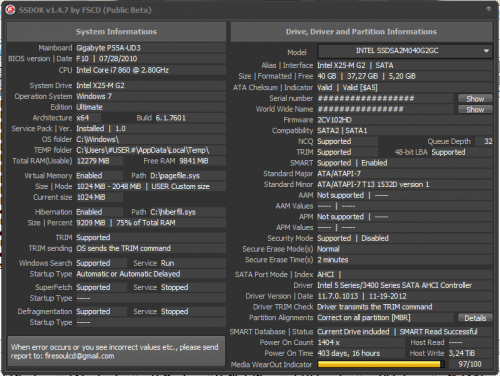Show the hidden drive serial number
The image size is (500, 376).
click(475, 99)
